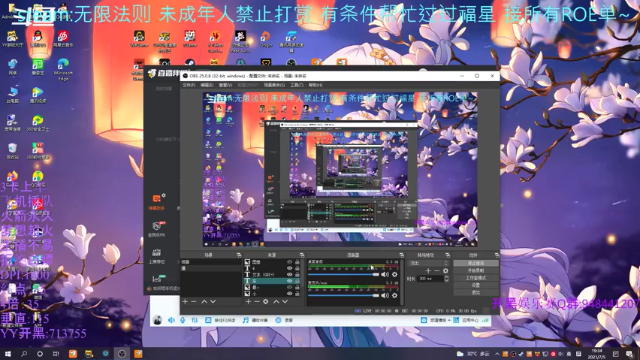Open mic audio settings gear in mixer

[395, 295]
